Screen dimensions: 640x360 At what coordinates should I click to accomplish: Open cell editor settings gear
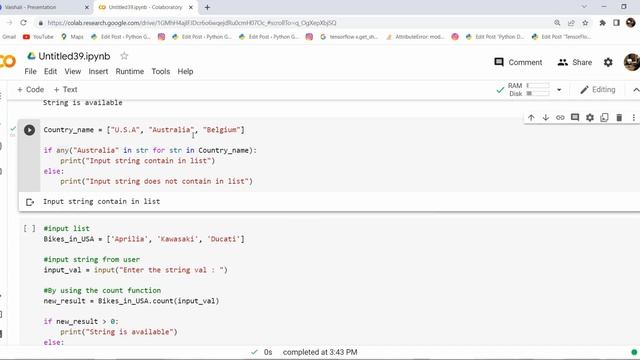[x=590, y=118]
